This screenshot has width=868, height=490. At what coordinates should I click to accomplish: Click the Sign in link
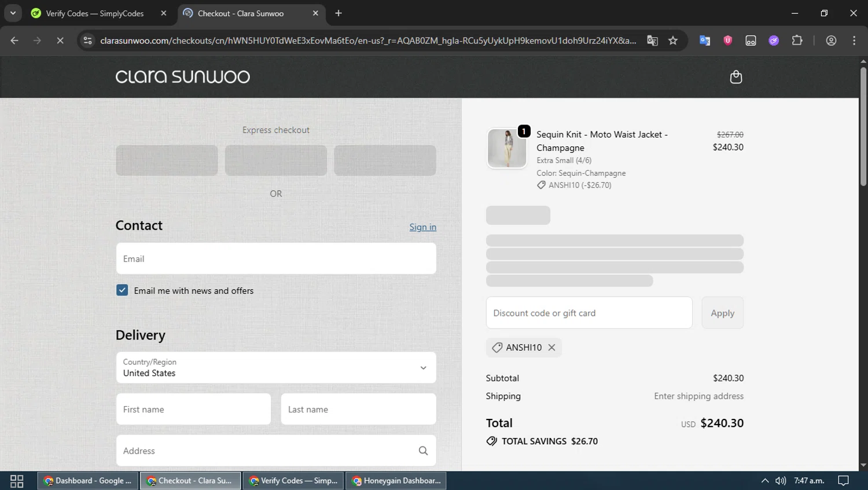[x=423, y=227]
